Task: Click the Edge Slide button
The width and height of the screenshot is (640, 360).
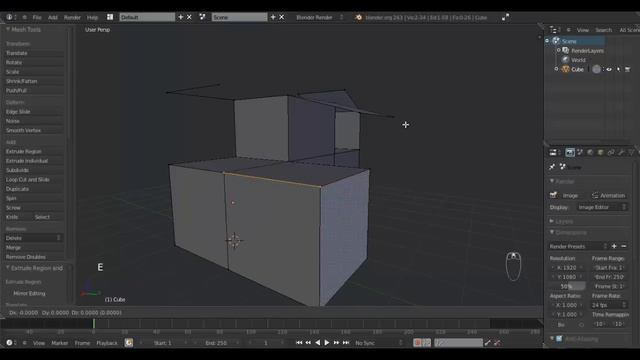Action: [x=34, y=111]
